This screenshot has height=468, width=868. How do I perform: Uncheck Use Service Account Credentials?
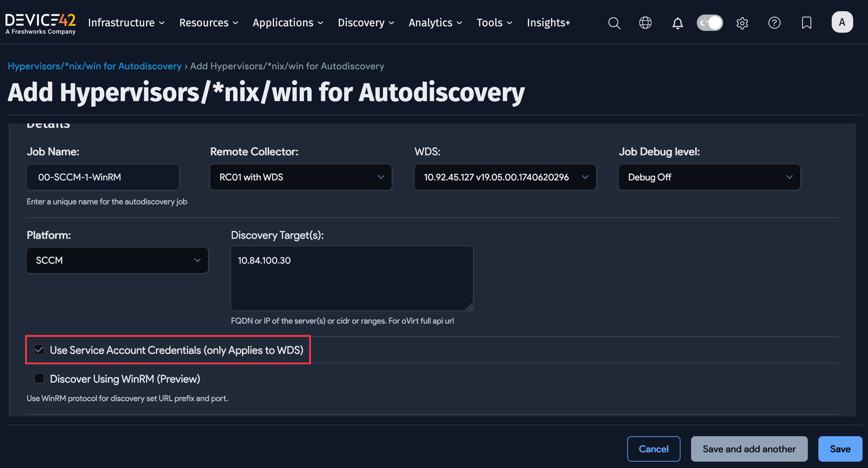(39, 350)
